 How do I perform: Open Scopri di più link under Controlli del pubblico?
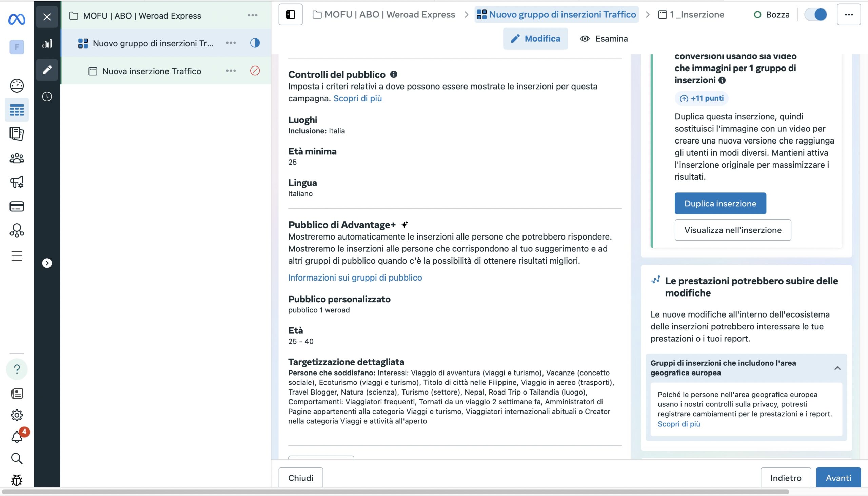[357, 98]
